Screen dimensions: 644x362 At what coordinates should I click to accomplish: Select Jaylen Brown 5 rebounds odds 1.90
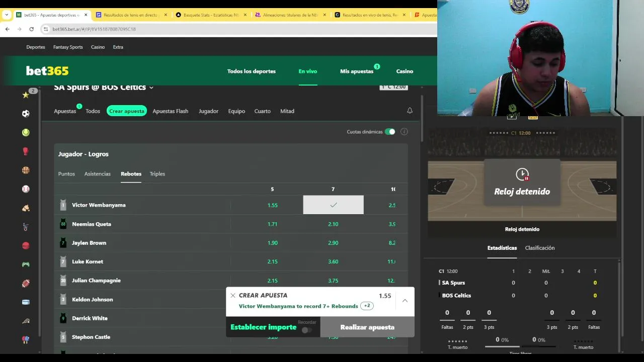[x=272, y=243]
